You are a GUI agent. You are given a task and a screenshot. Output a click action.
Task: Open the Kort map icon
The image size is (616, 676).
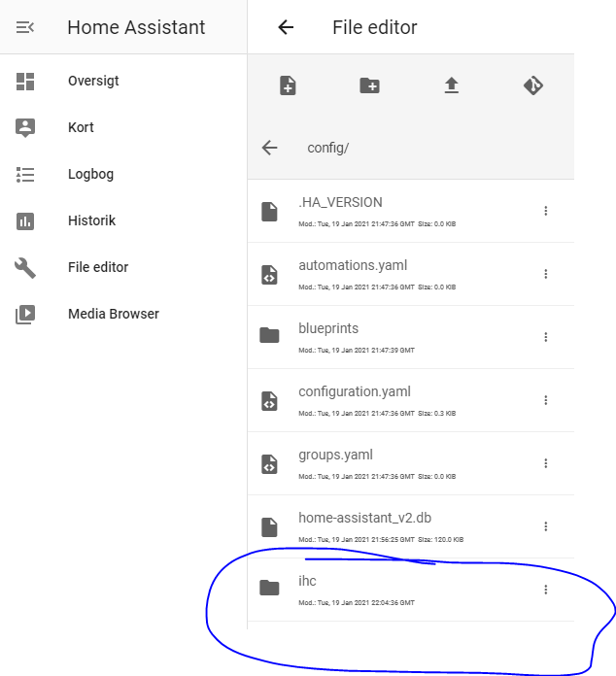click(x=25, y=127)
